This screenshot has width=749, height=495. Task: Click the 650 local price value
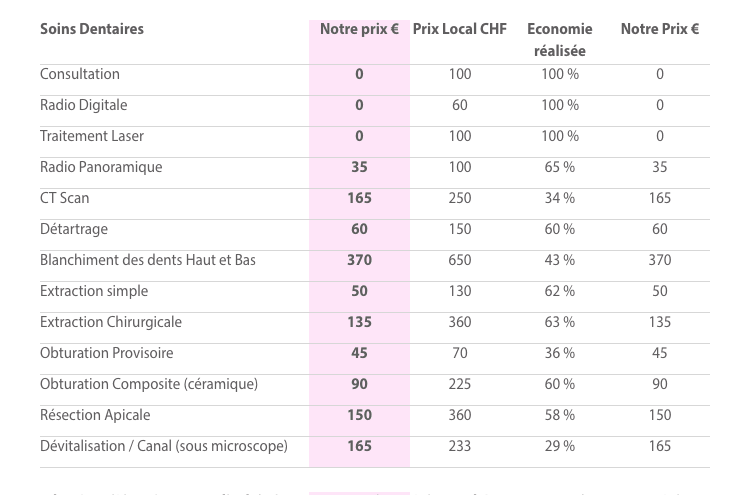pyautogui.click(x=460, y=260)
